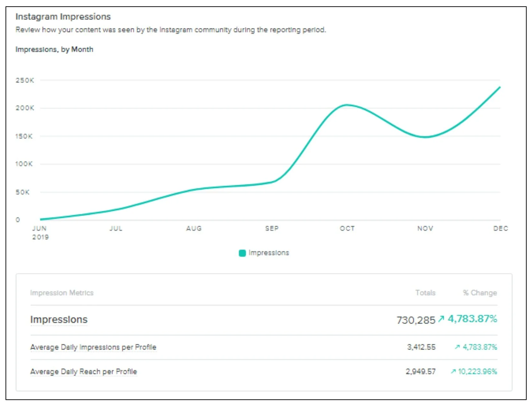This screenshot has height=406, width=532.
Task: Click the 730,285 impressions total
Action: (x=416, y=320)
